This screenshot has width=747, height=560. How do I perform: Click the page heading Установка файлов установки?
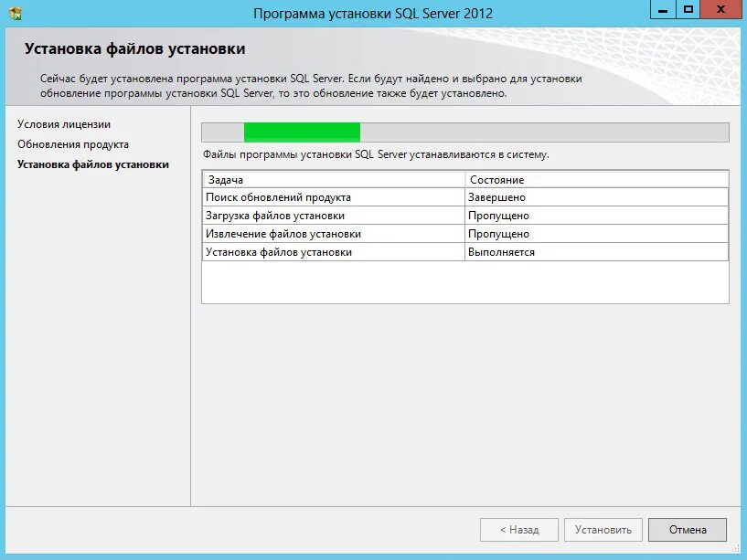coord(134,48)
